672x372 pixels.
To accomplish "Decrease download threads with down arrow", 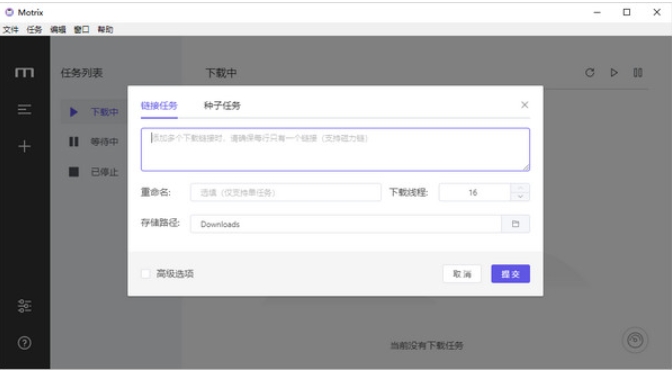I will click(520, 197).
